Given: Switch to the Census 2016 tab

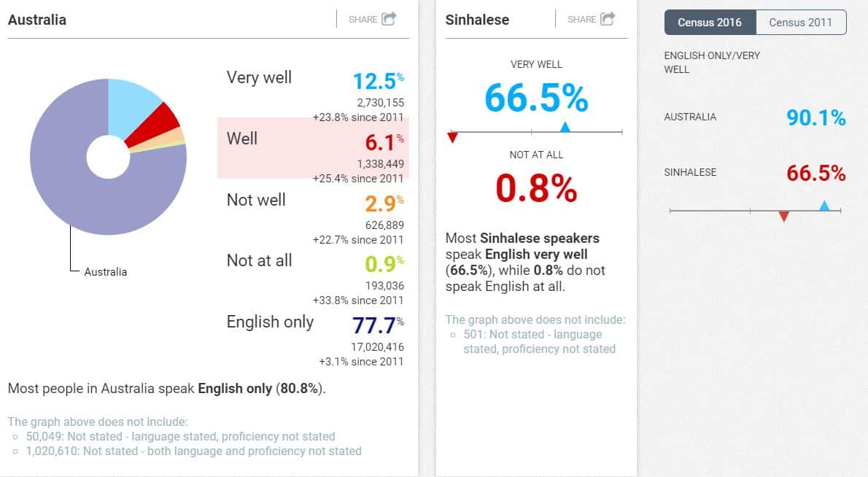Looking at the screenshot, I should (x=709, y=22).
